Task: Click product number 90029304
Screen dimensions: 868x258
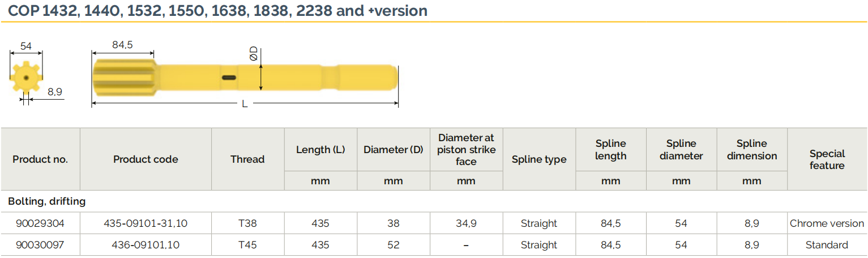Action: (40, 223)
